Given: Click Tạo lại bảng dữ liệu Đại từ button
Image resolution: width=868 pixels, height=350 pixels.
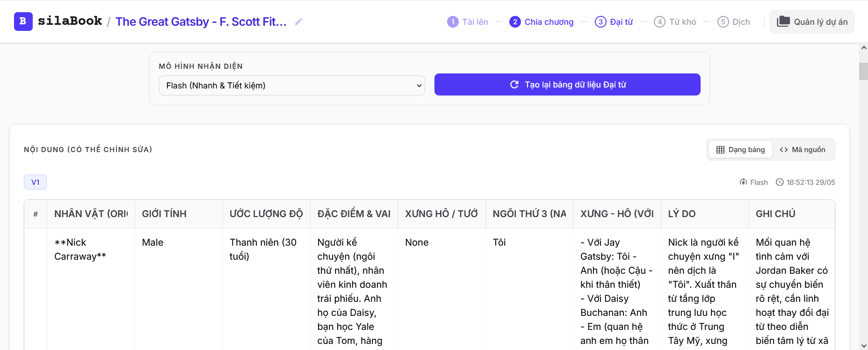Looking at the screenshot, I should coord(567,85).
